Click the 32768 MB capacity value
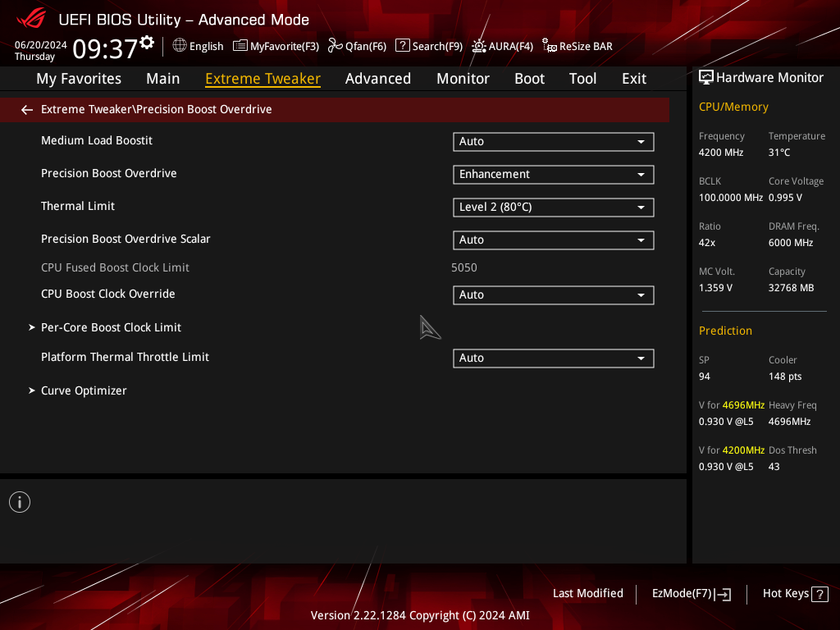 791,288
